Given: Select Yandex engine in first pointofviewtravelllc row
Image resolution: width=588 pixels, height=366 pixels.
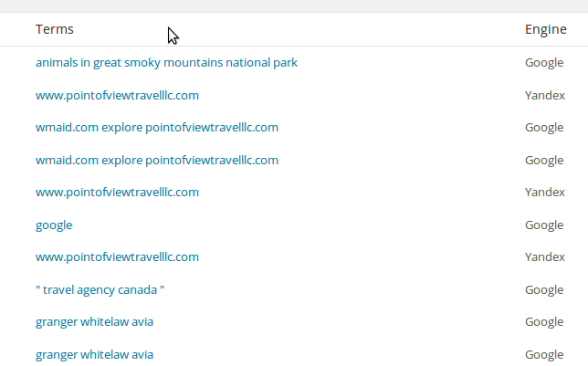Looking at the screenshot, I should tap(545, 95).
